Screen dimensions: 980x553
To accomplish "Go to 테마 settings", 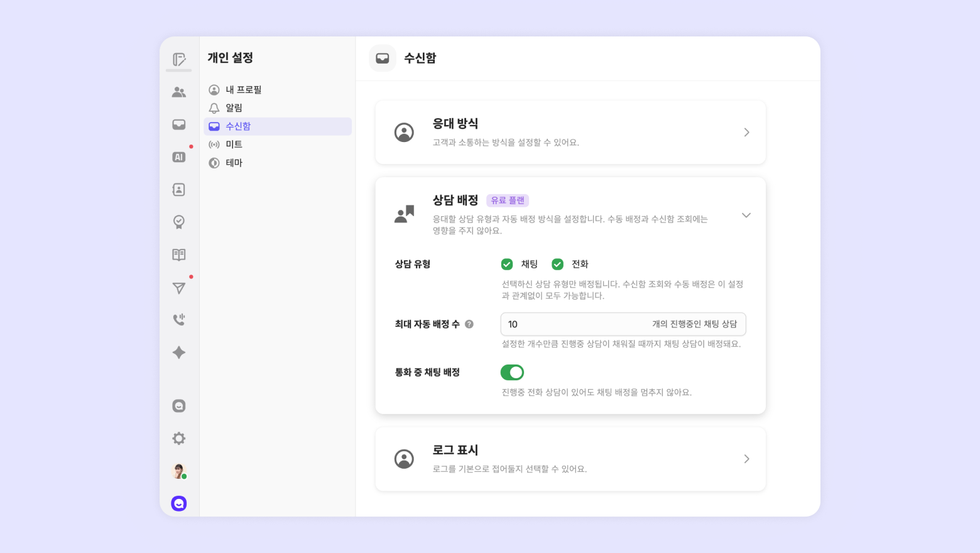I will 234,163.
